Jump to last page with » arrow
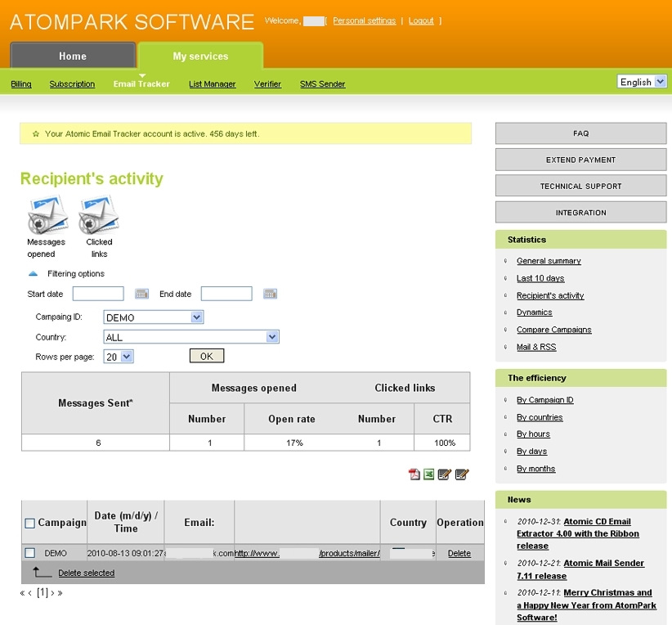 [60, 593]
